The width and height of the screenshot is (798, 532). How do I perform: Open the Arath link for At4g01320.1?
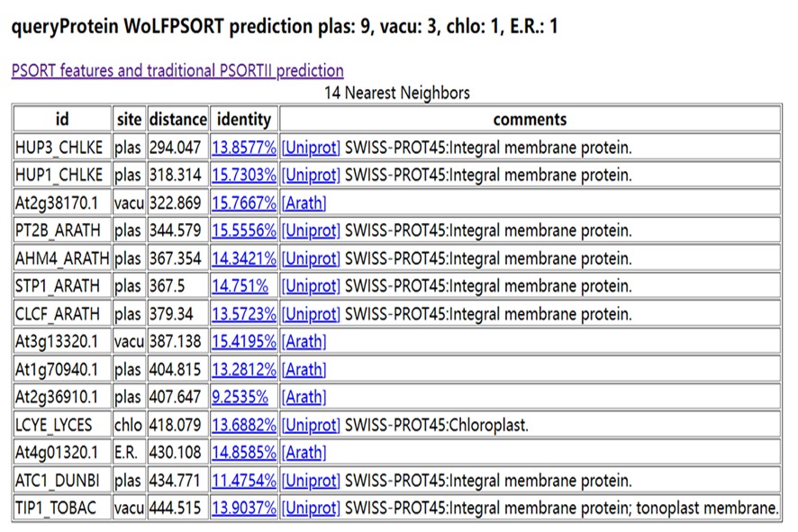[304, 453]
